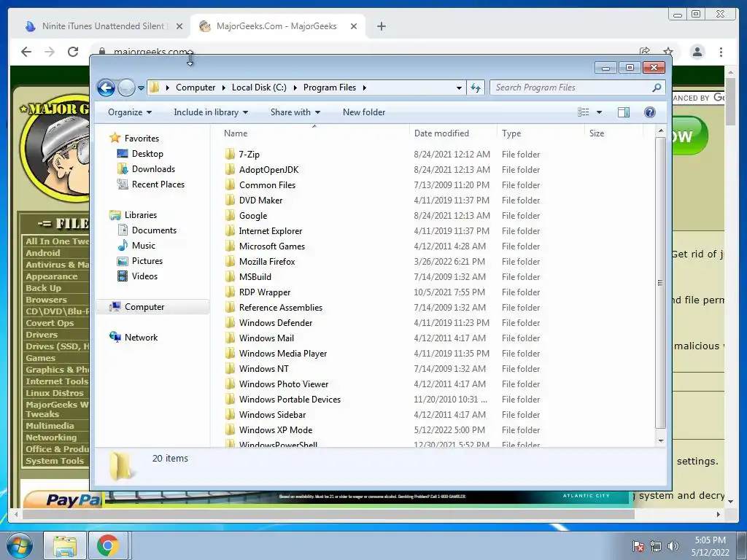Click the Change your view icon
Image resolution: width=747 pixels, height=560 pixels.
point(584,112)
